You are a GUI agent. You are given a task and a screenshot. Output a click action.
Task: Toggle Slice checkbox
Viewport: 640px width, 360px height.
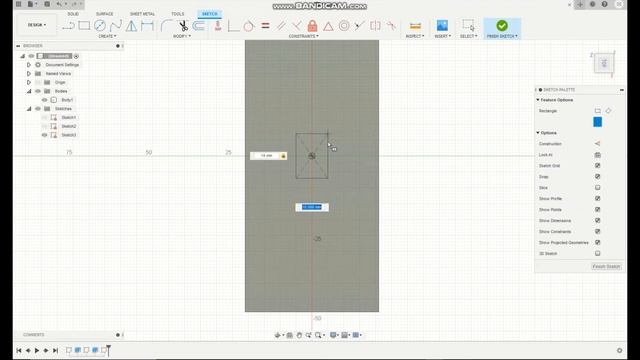(x=598, y=188)
